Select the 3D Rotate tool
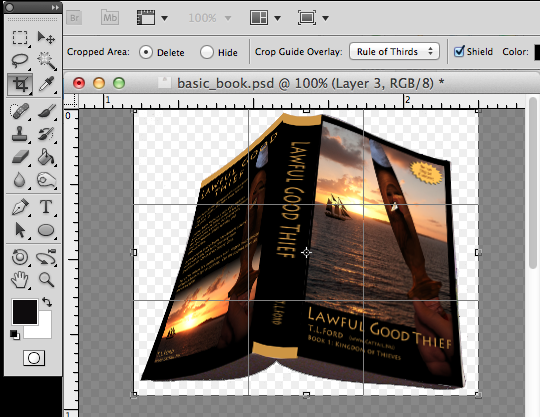Viewport: 540px width, 417px height. (20, 257)
